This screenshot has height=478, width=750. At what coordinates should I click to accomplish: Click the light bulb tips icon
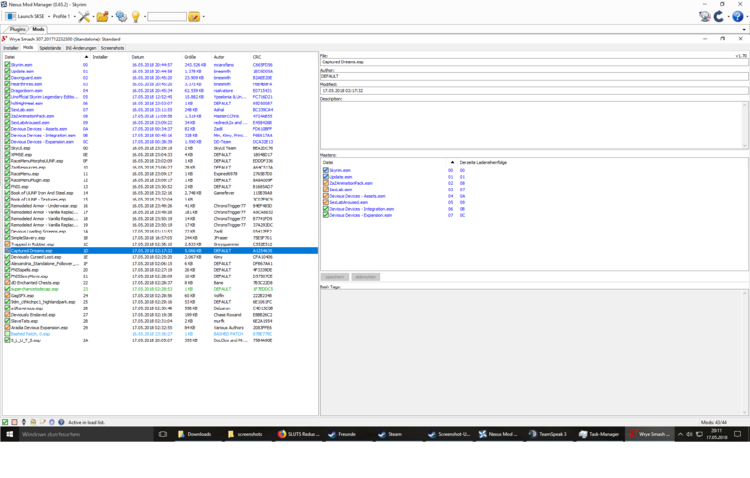coord(136,16)
